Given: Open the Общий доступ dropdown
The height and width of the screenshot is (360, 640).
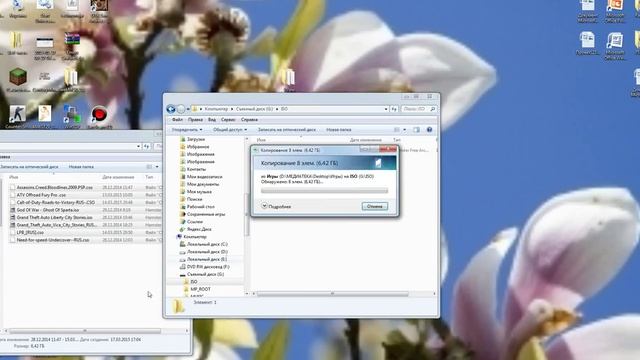Looking at the screenshot, I should 230,130.
